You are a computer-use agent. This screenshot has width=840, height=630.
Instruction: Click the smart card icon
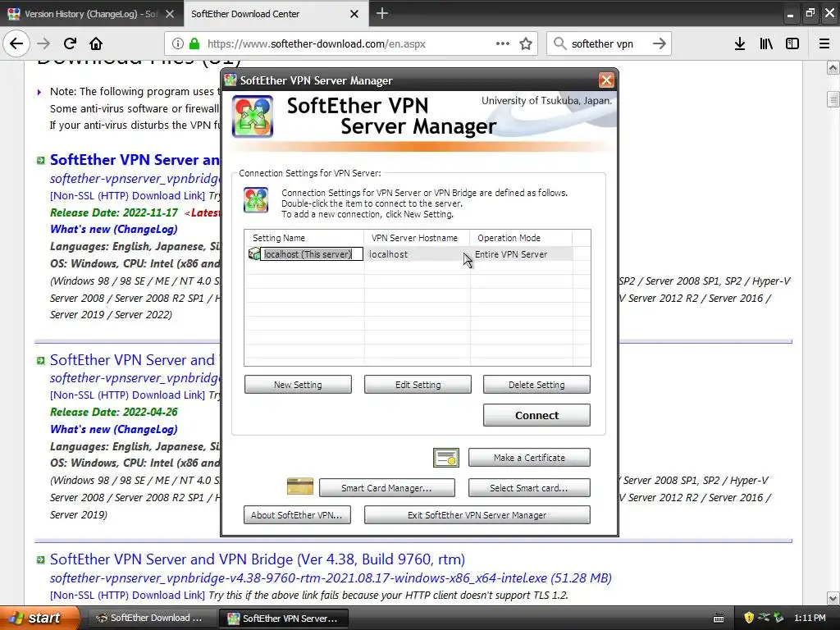(x=300, y=486)
